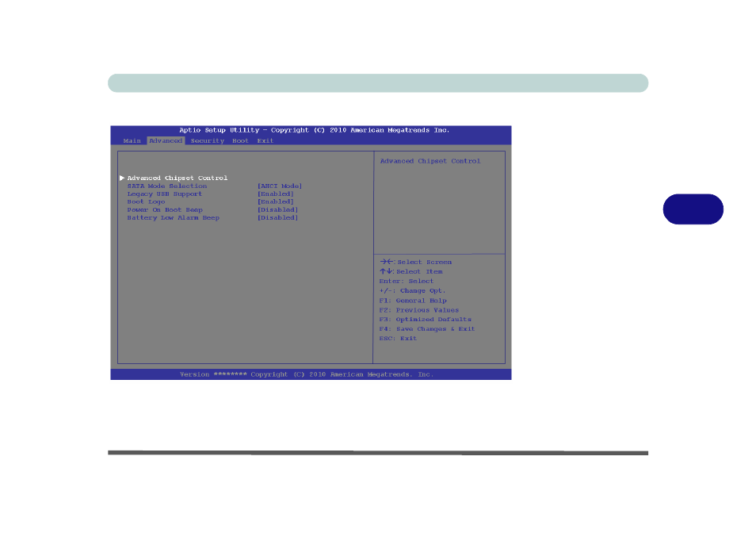
Task: Expand the Advanced Chipset Control arrow
Action: 122,178
